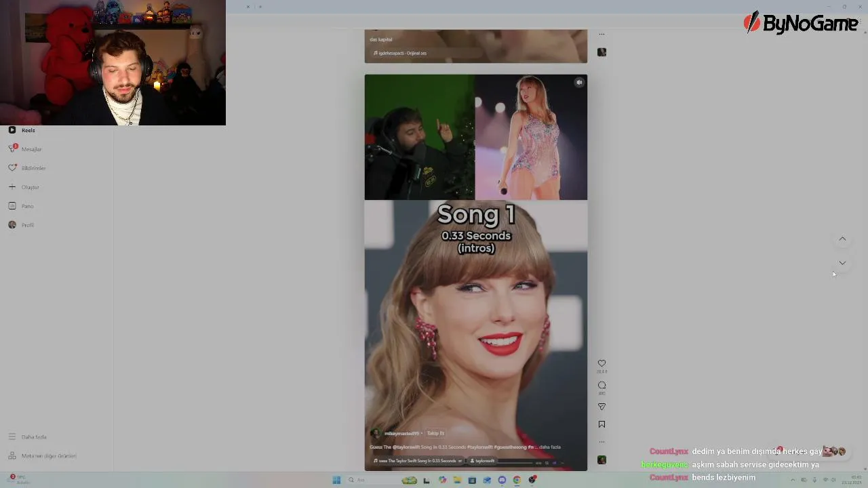This screenshot has width=868, height=488.
Task: Expand reel caption with daha fazla
Action: 550,447
